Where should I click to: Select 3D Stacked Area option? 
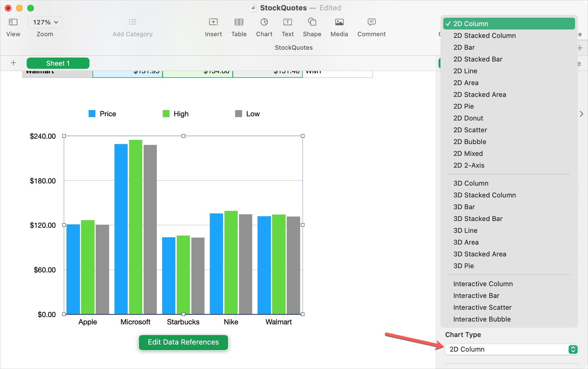509,254
